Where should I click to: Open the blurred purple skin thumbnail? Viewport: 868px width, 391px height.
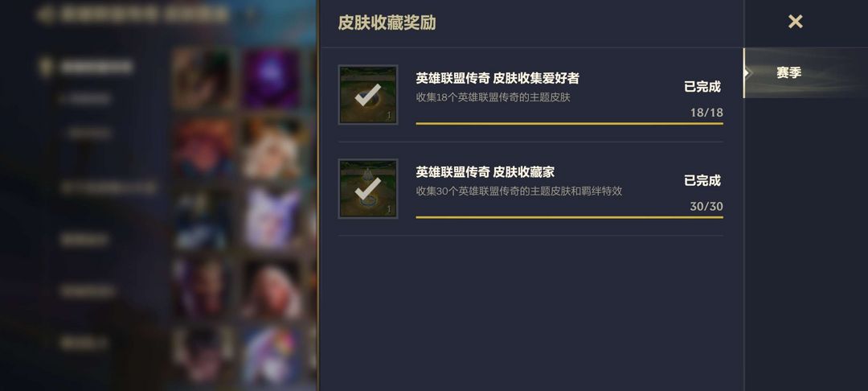(272, 79)
